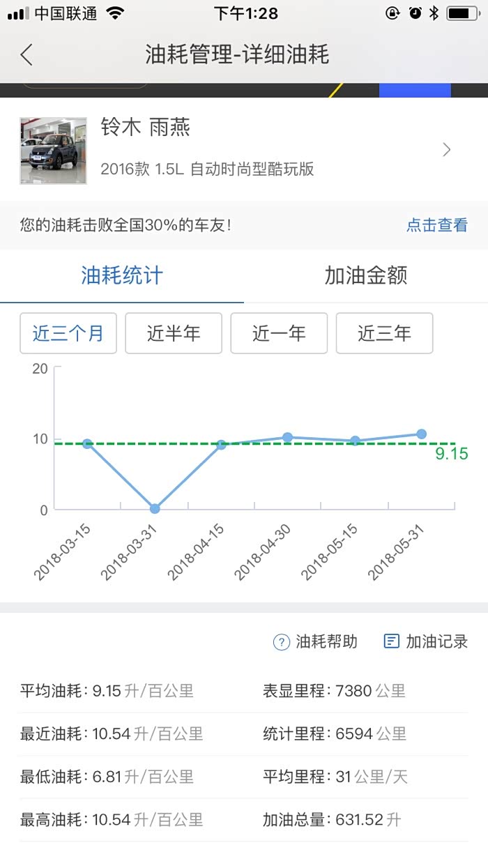Tap the 2018-03-31 zero data point
The height and width of the screenshot is (868, 488).
click(155, 509)
